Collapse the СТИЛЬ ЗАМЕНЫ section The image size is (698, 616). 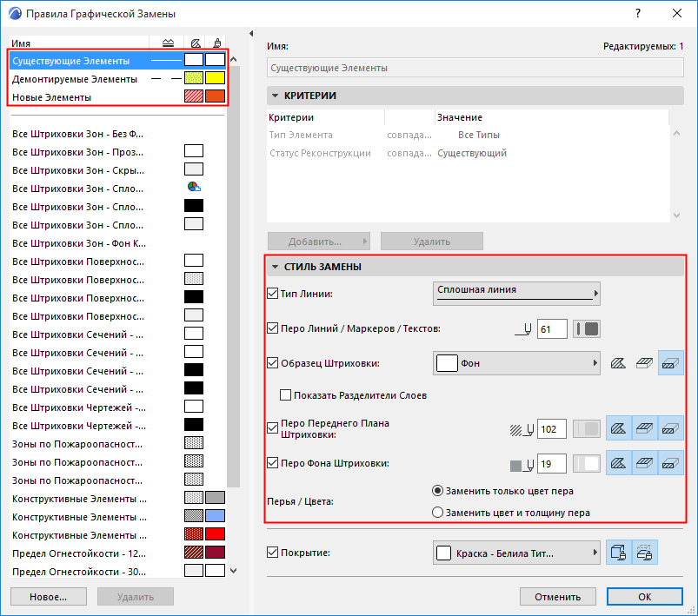coord(275,267)
